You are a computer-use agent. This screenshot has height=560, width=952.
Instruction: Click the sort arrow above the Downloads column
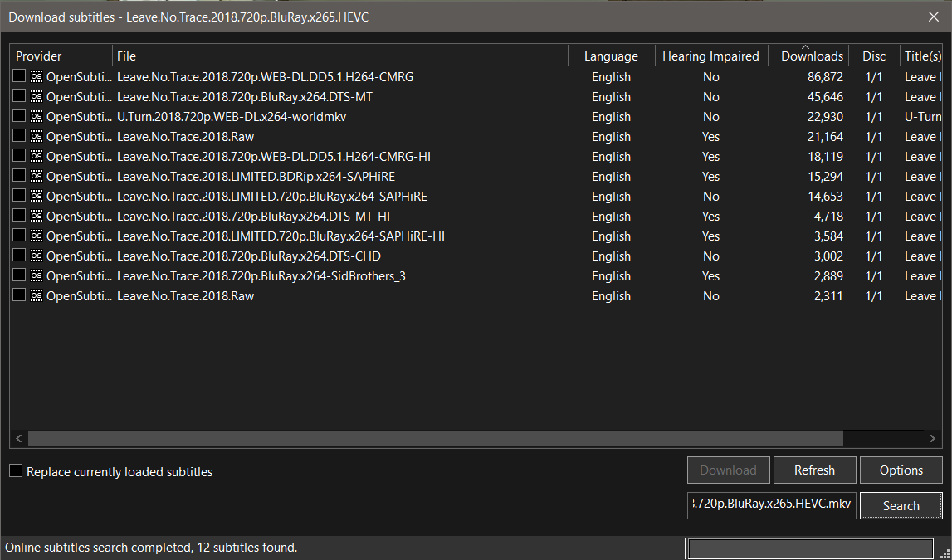[x=806, y=48]
